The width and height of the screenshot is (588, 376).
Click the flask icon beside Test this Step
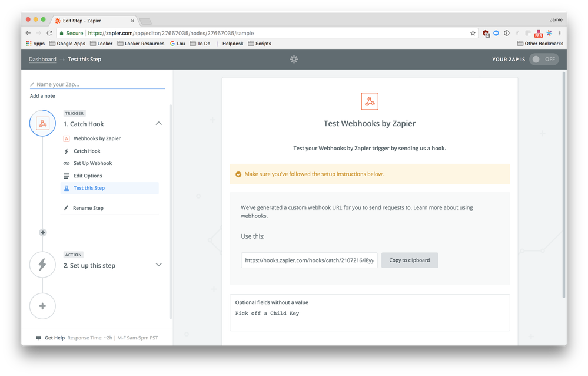pyautogui.click(x=67, y=188)
